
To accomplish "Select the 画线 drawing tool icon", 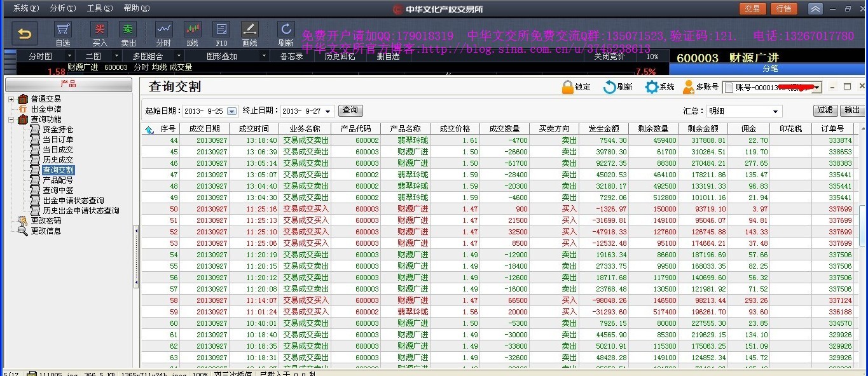I will (x=250, y=29).
